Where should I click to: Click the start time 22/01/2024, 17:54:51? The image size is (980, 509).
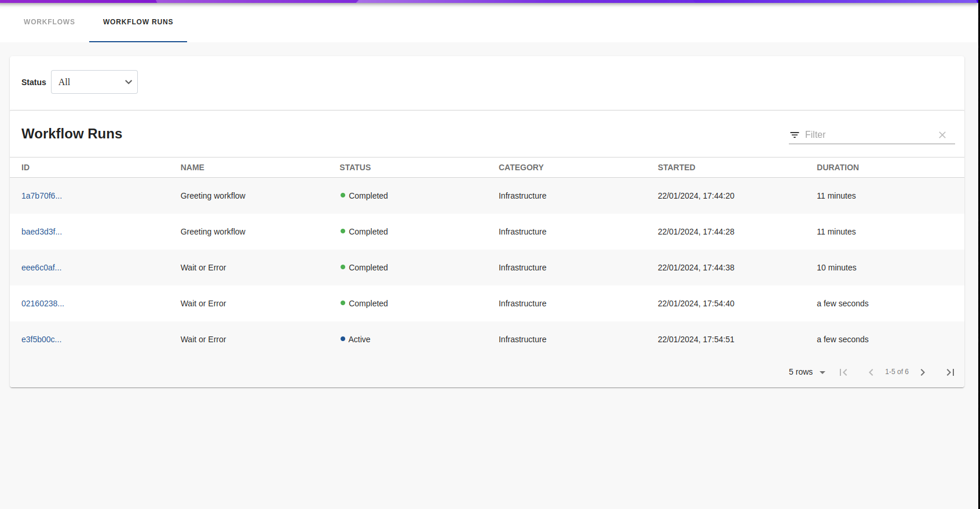point(696,339)
